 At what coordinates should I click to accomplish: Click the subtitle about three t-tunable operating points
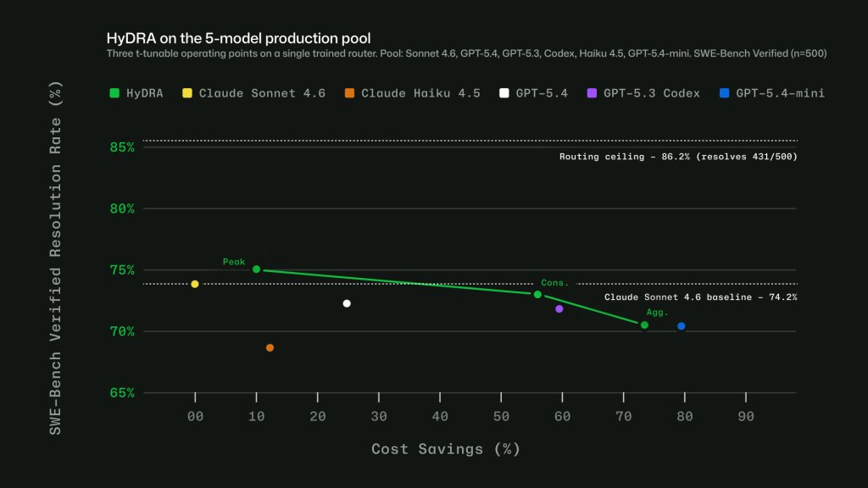coord(467,53)
